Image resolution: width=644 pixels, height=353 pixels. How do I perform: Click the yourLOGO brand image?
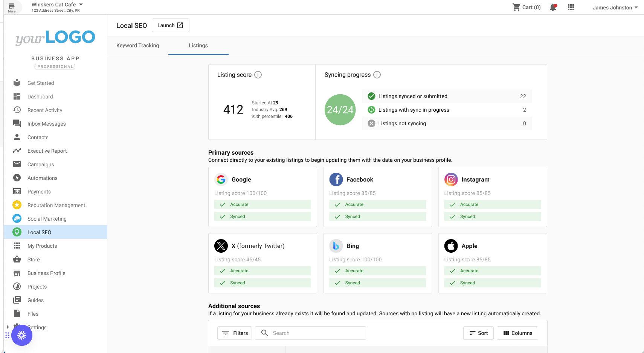55,37
